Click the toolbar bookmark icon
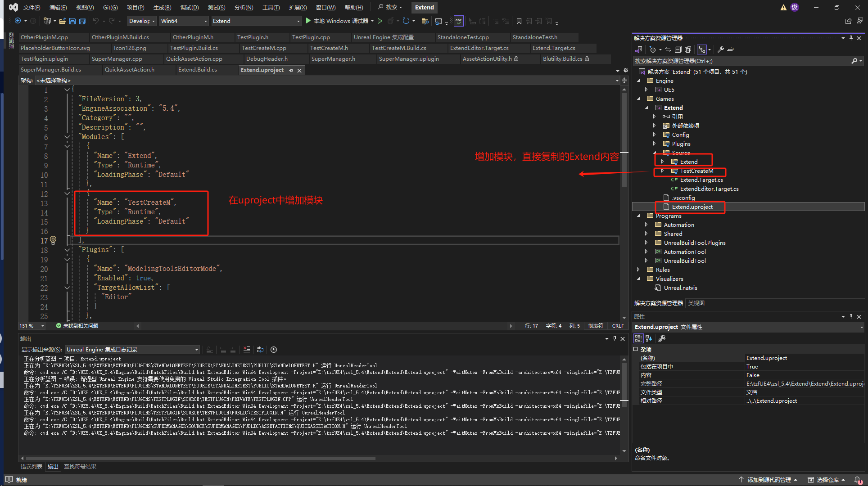The image size is (868, 486). [519, 21]
